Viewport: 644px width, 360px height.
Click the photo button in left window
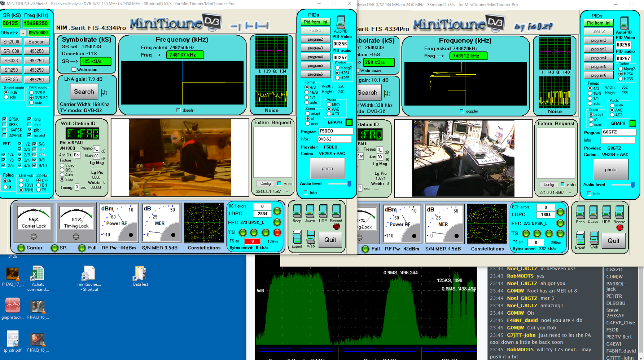click(x=327, y=168)
